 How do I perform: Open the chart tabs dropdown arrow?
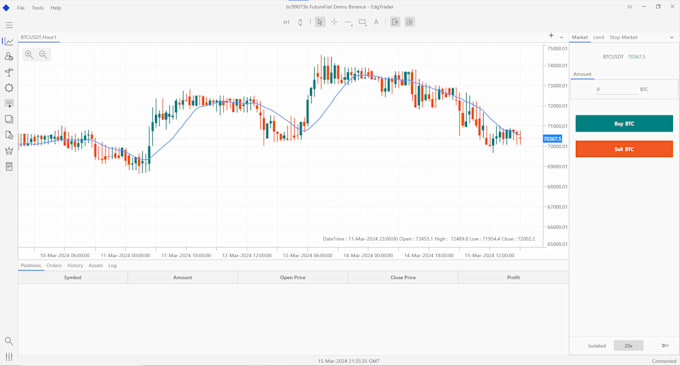pos(561,38)
